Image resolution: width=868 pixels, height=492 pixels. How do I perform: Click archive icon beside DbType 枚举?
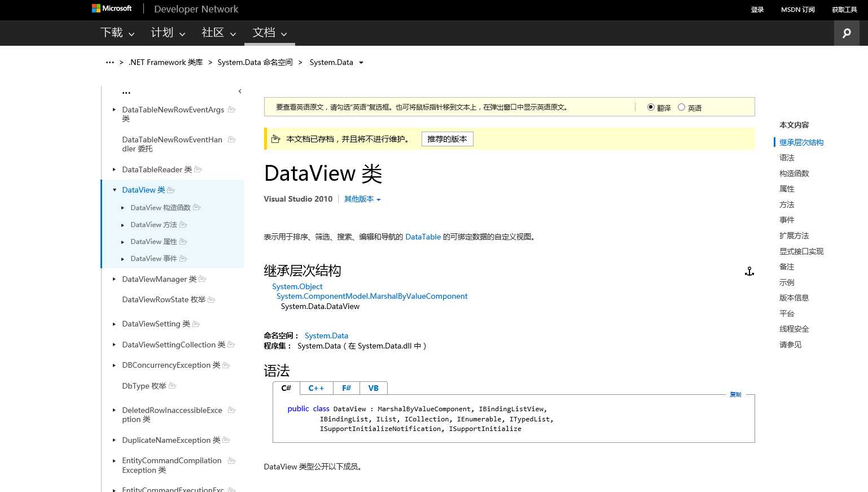tap(173, 385)
